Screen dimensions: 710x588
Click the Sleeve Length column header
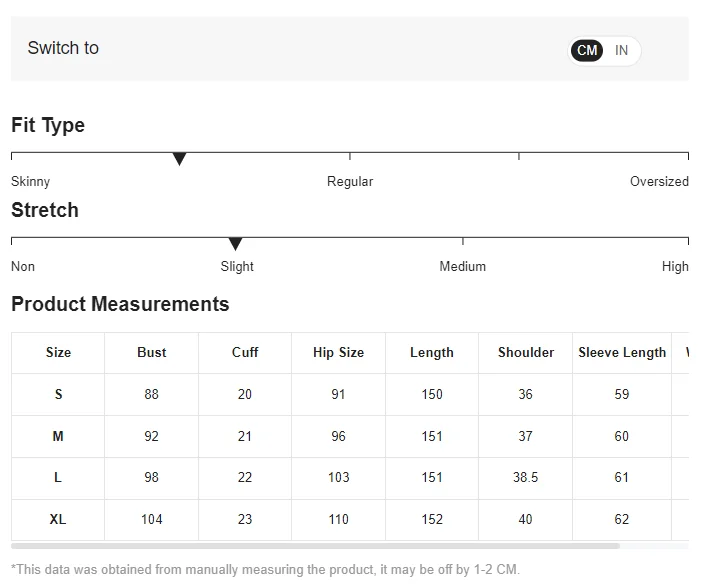[622, 353]
